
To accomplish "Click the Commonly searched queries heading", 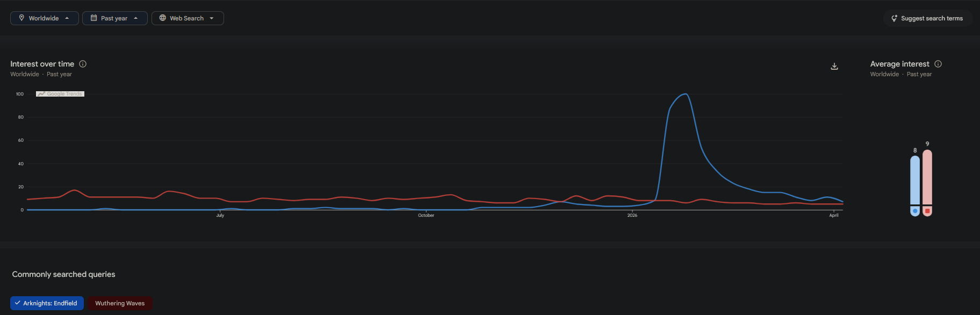I will [x=63, y=274].
